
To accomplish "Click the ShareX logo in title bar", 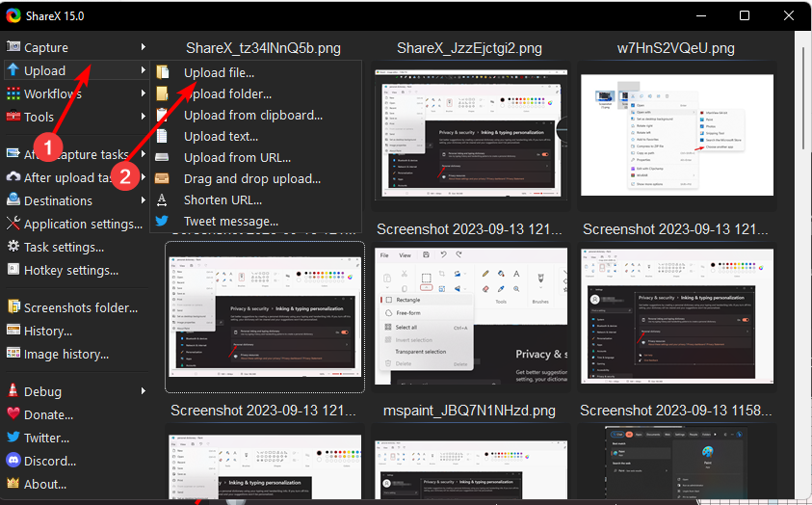I will click(13, 15).
